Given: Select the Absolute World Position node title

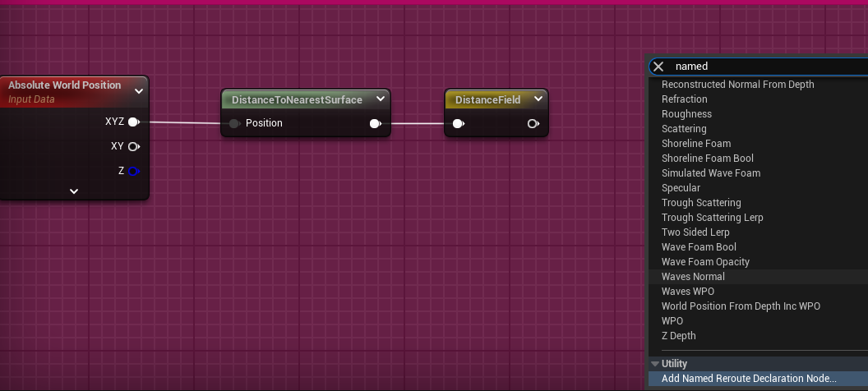Looking at the screenshot, I should pyautogui.click(x=64, y=85).
